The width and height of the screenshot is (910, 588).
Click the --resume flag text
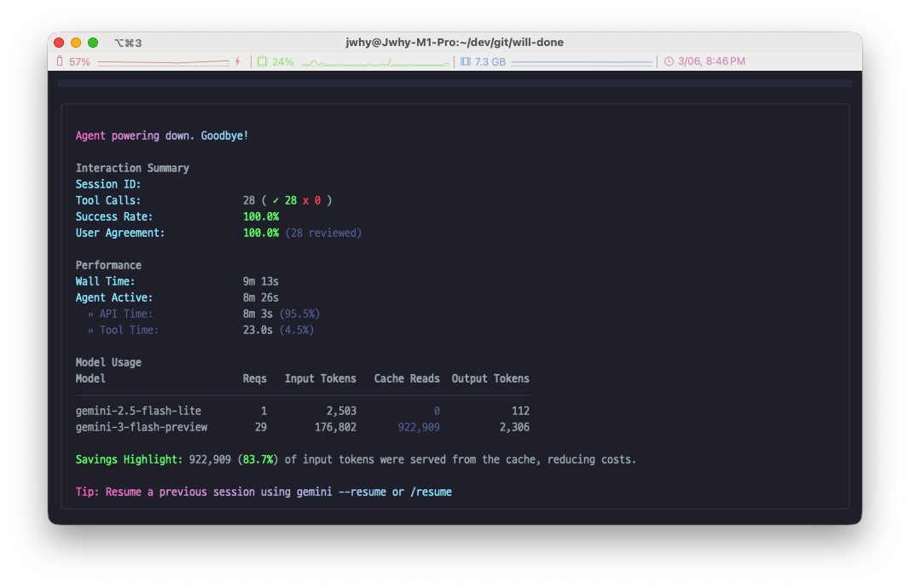362,493
